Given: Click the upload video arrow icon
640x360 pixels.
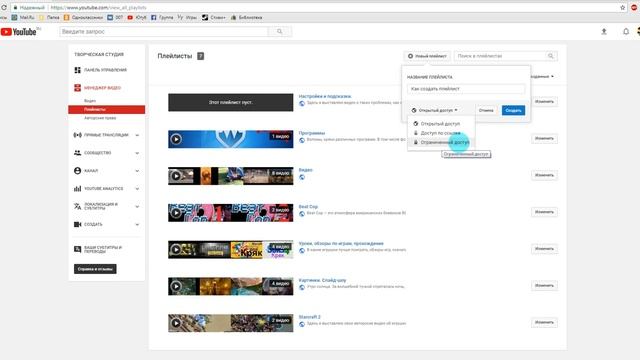Looking at the screenshot, I should [x=604, y=31].
